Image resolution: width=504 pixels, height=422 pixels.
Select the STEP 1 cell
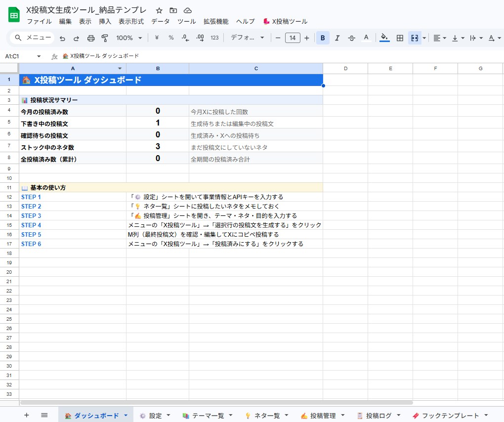(73, 197)
